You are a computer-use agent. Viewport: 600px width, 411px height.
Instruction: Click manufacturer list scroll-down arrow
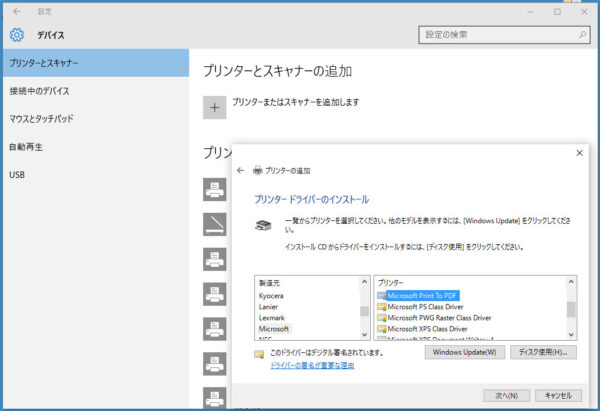tap(364, 334)
